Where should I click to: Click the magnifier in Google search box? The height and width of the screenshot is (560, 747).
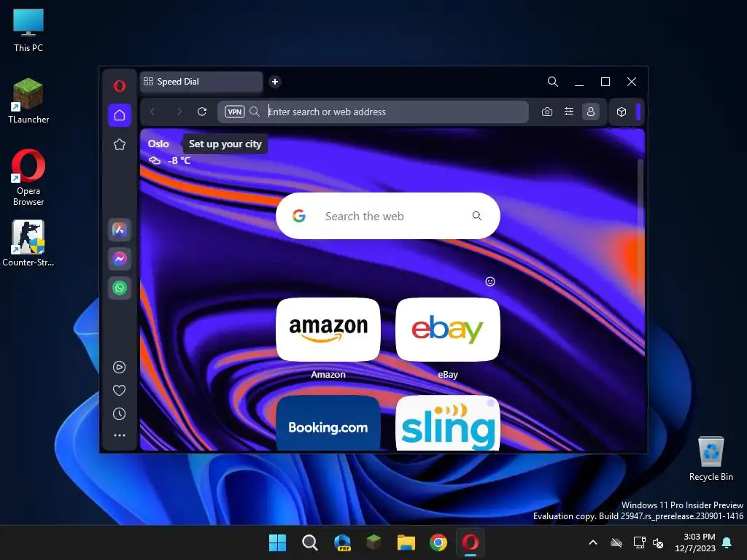476,216
